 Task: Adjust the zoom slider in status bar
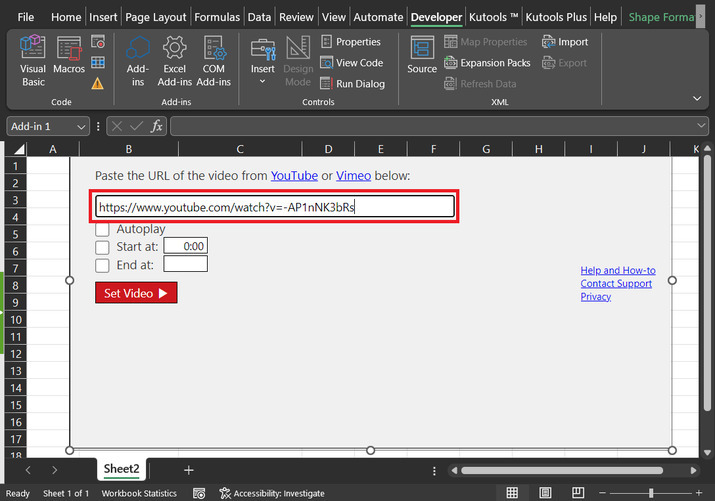pyautogui.click(x=651, y=493)
